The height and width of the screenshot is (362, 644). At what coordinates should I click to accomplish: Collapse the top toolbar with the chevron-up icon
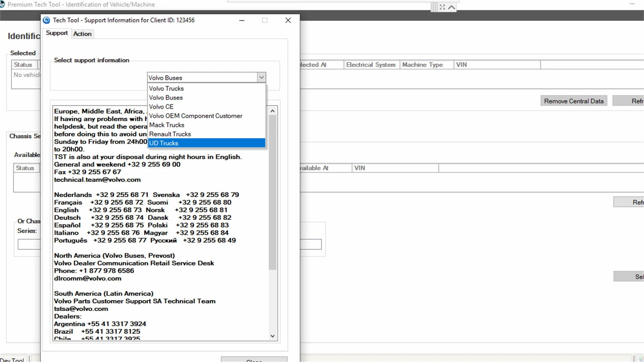pos(451,7)
